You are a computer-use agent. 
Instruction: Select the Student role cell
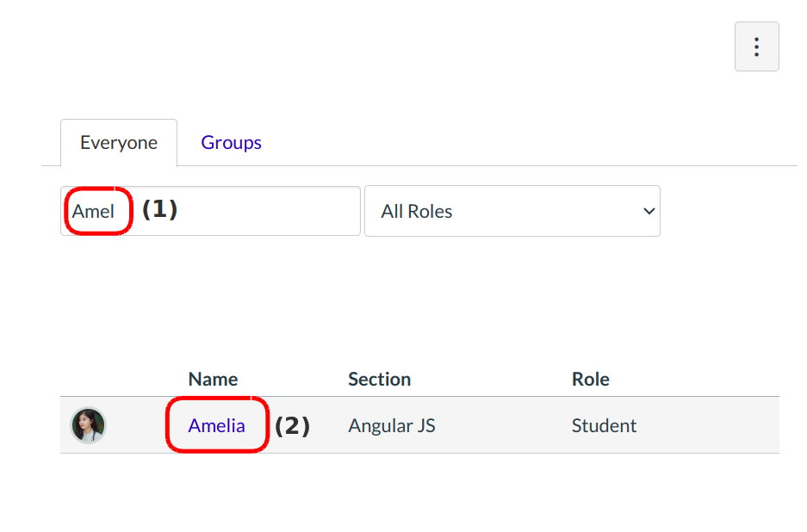coord(604,425)
